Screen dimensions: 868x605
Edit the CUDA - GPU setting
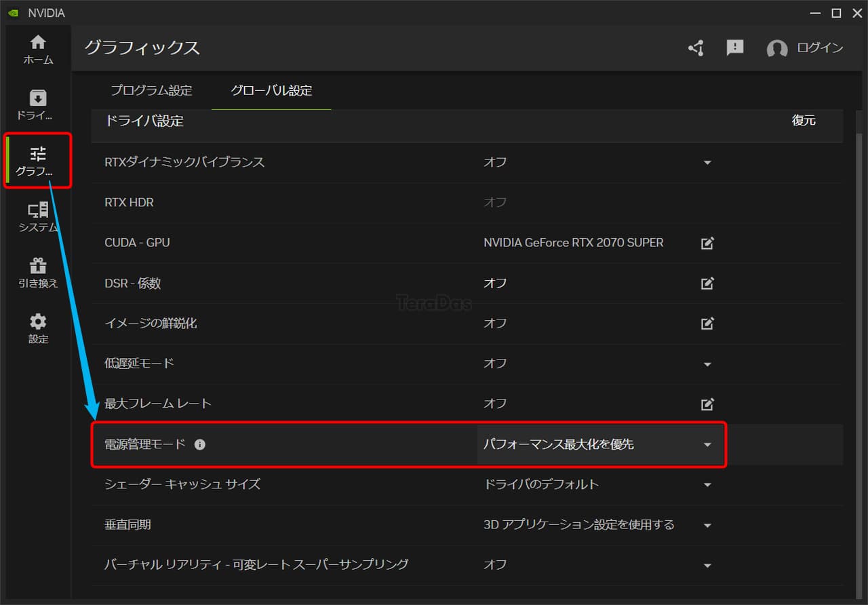pyautogui.click(x=707, y=243)
